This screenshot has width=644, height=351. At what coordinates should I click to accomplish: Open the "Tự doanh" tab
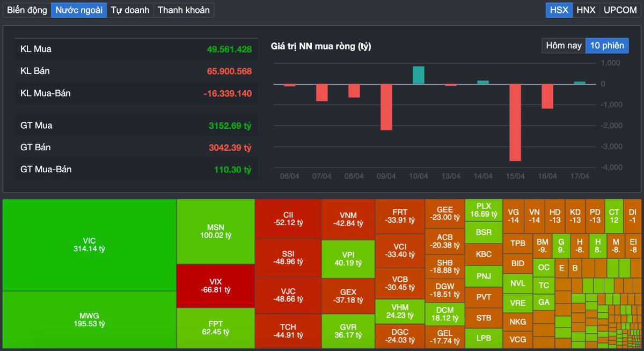tap(130, 10)
